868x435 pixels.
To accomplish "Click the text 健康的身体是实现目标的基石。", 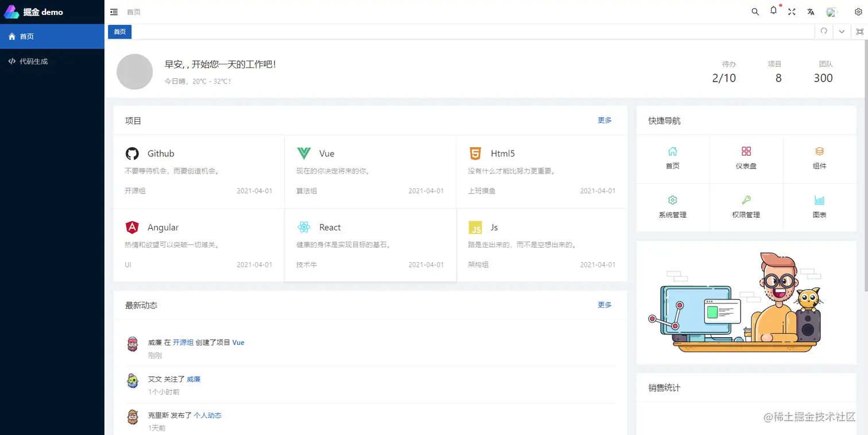I will click(x=344, y=245).
